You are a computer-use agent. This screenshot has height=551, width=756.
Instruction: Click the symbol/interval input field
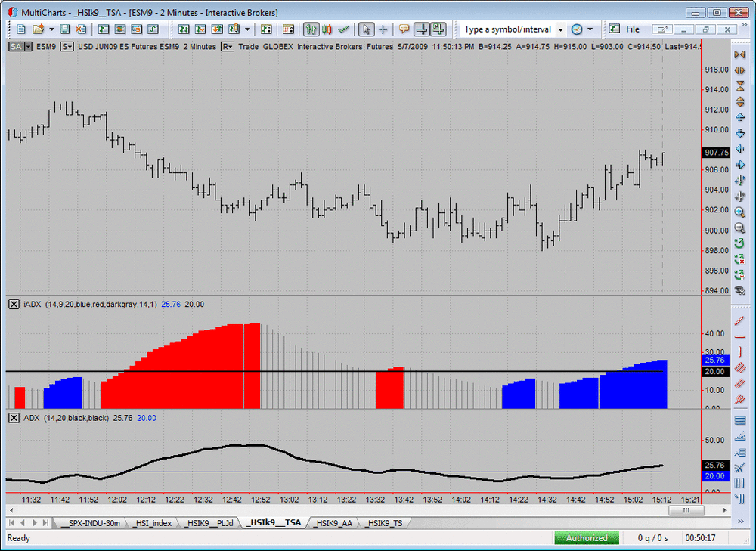(x=508, y=30)
